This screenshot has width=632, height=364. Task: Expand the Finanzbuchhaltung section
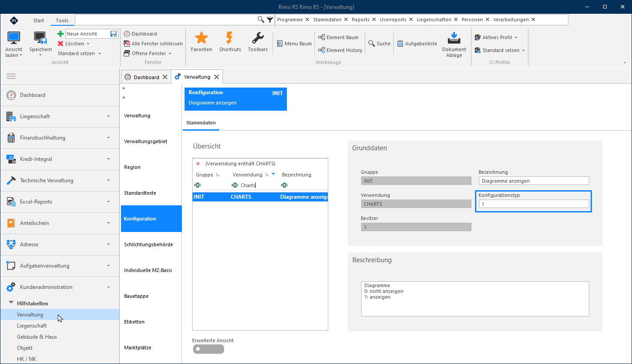60,138
